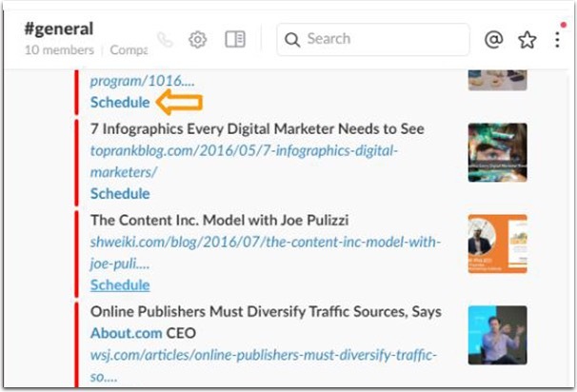This screenshot has height=392, width=577.
Task: Click Schedule under Content Inc. Model post
Action: [x=120, y=284]
